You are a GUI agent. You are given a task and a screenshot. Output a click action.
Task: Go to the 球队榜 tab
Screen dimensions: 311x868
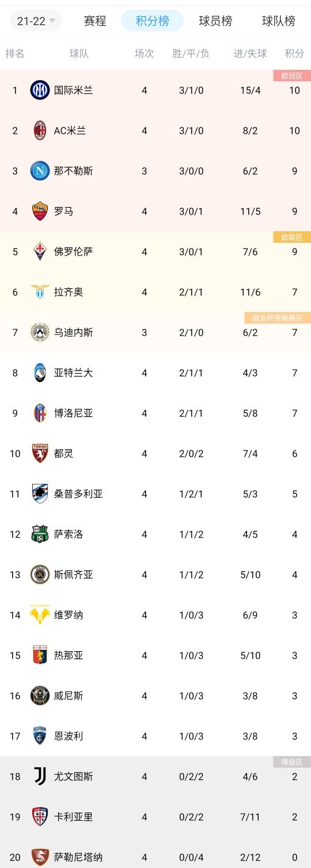click(x=279, y=21)
